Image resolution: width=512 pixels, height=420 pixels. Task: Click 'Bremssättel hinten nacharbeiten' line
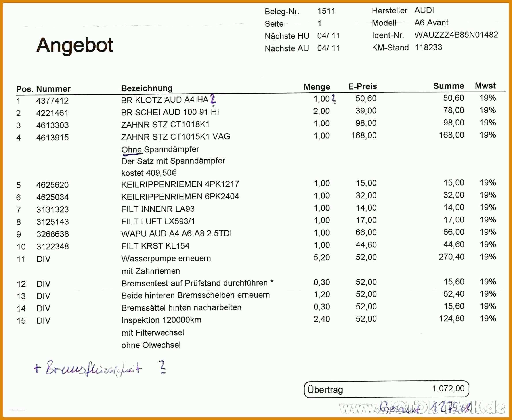pos(181,308)
